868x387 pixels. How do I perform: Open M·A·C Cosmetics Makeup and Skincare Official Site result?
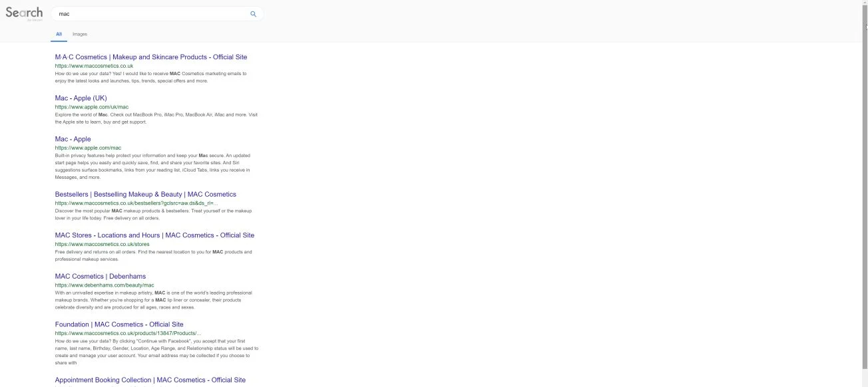coord(151,57)
